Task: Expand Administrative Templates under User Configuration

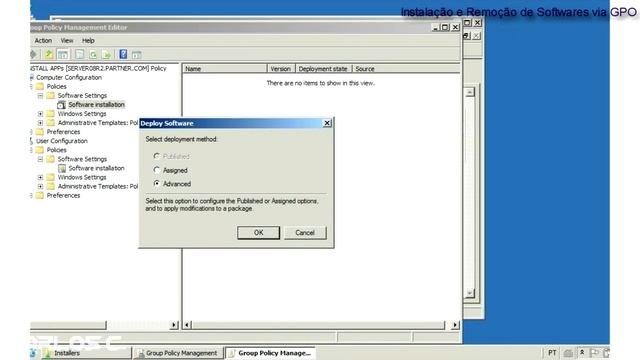Action: coord(40,187)
